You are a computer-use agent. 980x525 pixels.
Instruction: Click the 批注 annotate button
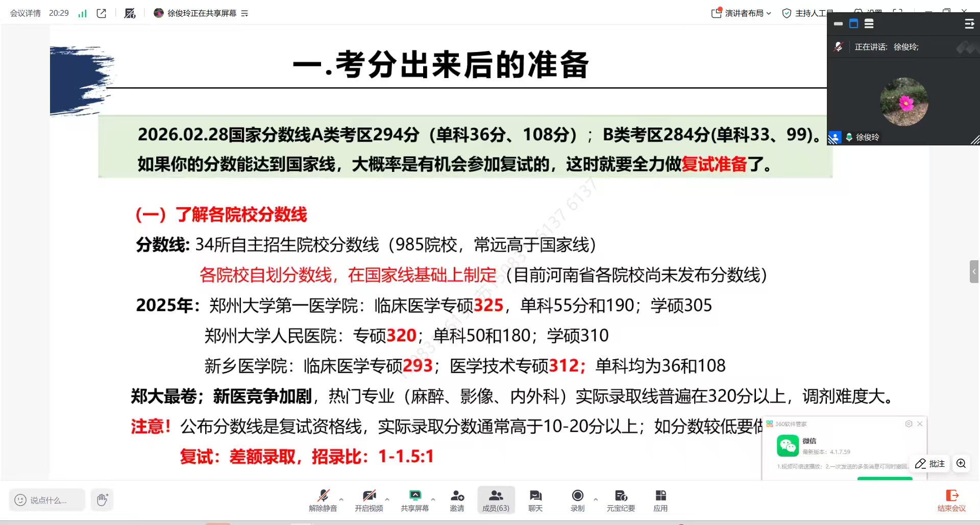[x=930, y=463]
